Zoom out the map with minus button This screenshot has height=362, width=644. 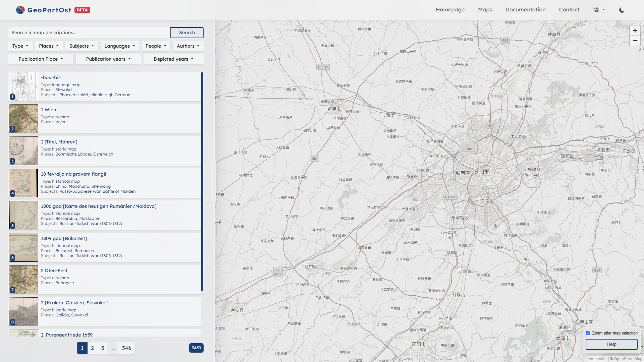pos(635,41)
